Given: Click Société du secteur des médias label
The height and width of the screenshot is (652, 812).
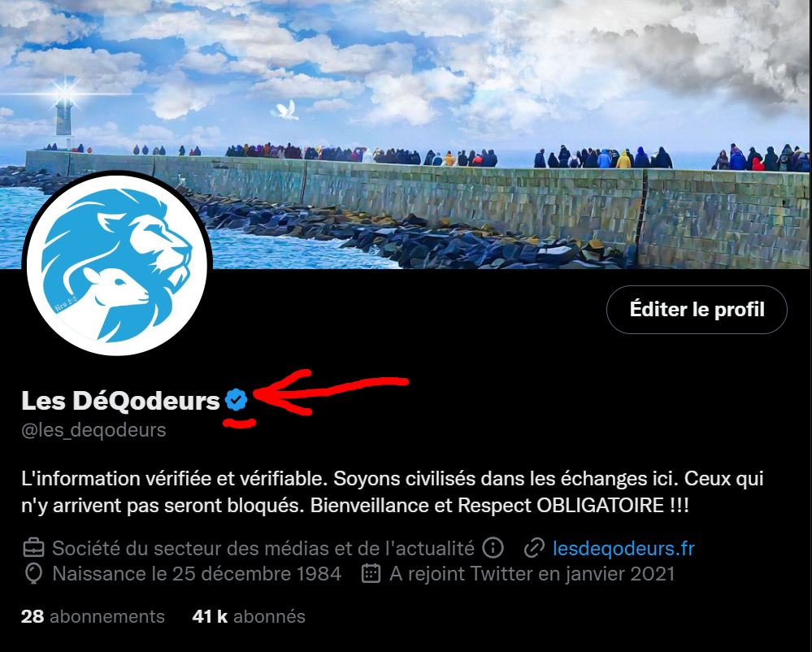Looking at the screenshot, I should point(263,548).
